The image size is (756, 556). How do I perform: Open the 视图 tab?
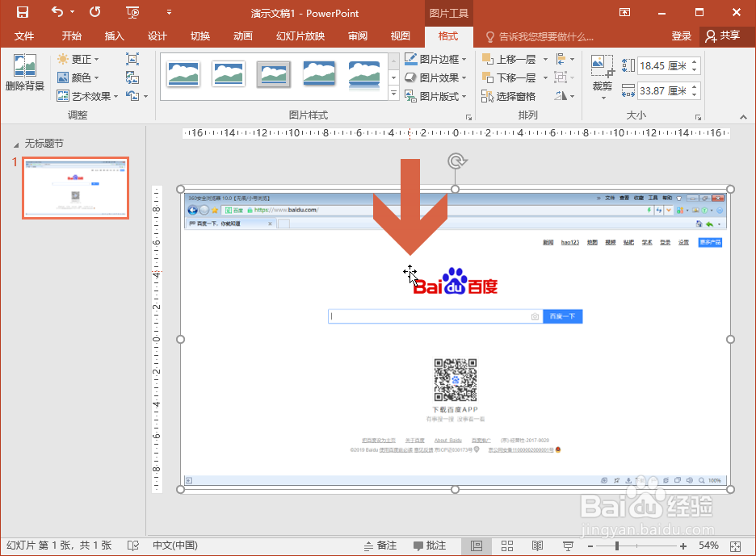tap(400, 36)
